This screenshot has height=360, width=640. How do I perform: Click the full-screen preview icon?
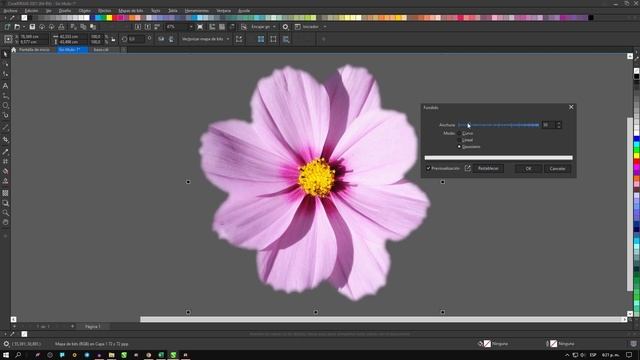pyautogui.click(x=200, y=27)
